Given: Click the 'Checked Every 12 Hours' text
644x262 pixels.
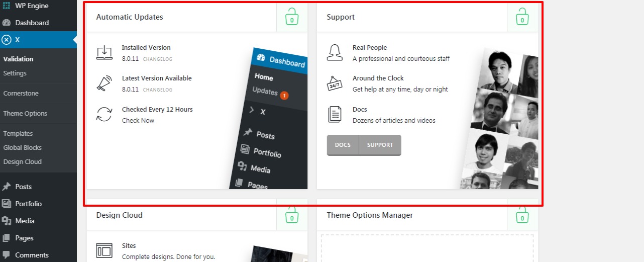Looking at the screenshot, I should pos(157,109).
